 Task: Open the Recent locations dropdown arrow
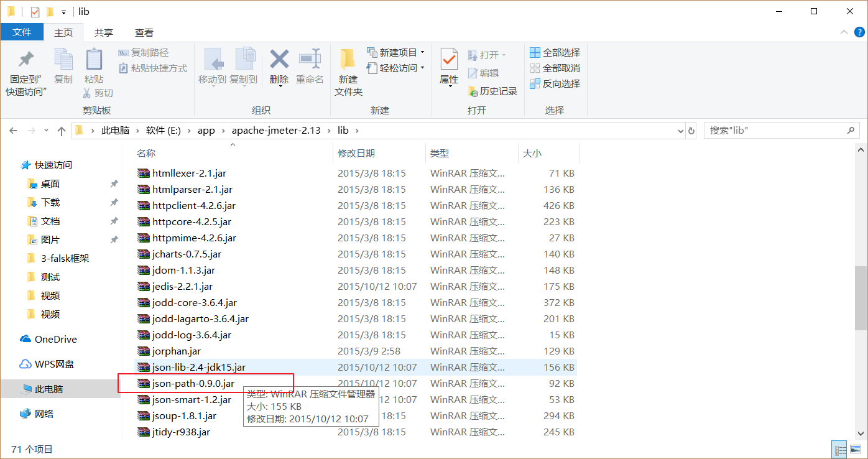point(46,131)
